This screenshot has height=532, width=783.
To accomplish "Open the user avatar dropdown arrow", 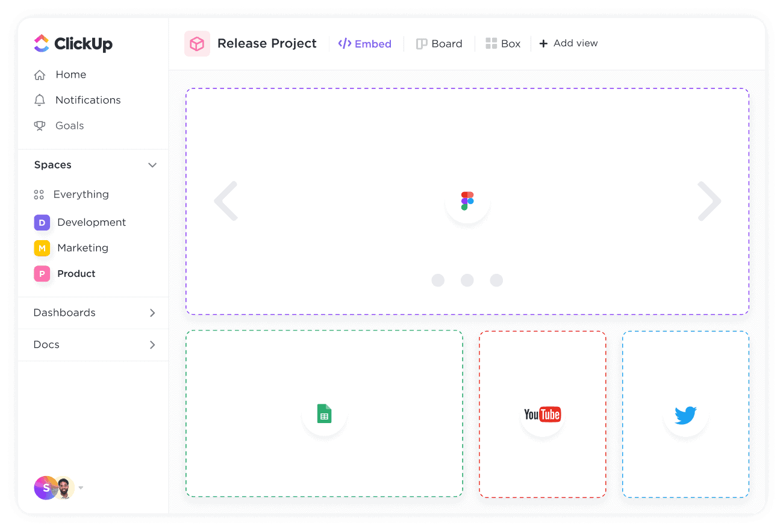I will 81,488.
